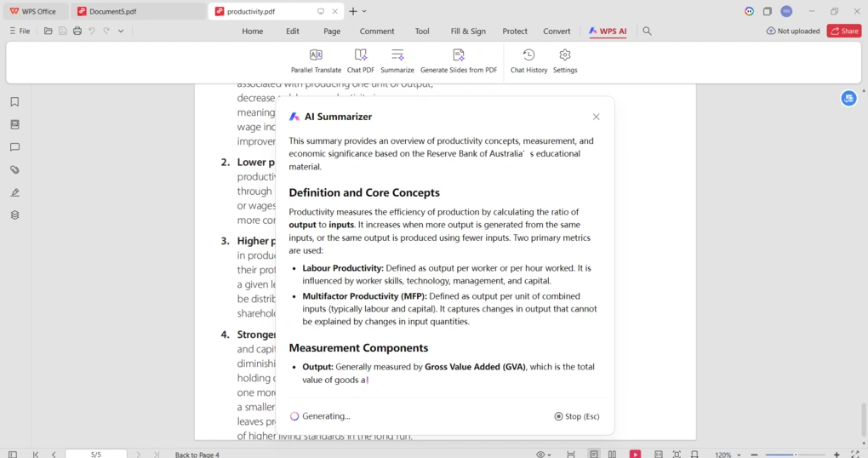The width and height of the screenshot is (868, 458).
Task: Click the display icon on productivity.pdf tab
Action: (x=321, y=11)
